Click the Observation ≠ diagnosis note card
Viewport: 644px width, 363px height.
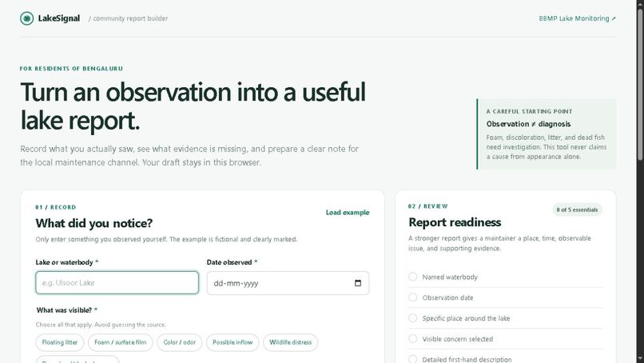point(547,134)
